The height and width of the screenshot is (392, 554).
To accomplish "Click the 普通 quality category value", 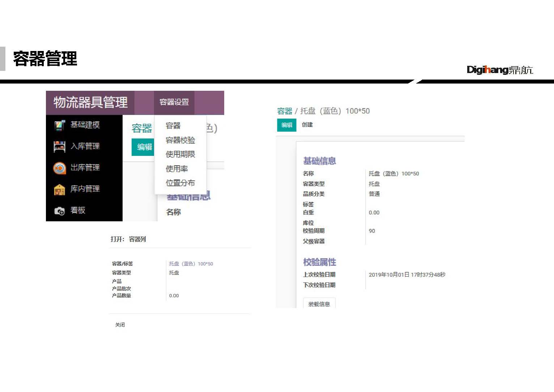I will [374, 194].
